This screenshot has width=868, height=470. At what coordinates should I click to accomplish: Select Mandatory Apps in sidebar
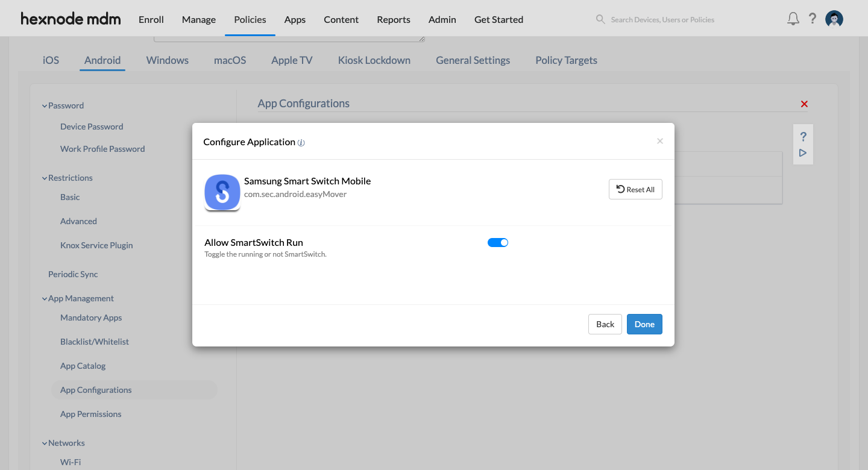pos(91,318)
